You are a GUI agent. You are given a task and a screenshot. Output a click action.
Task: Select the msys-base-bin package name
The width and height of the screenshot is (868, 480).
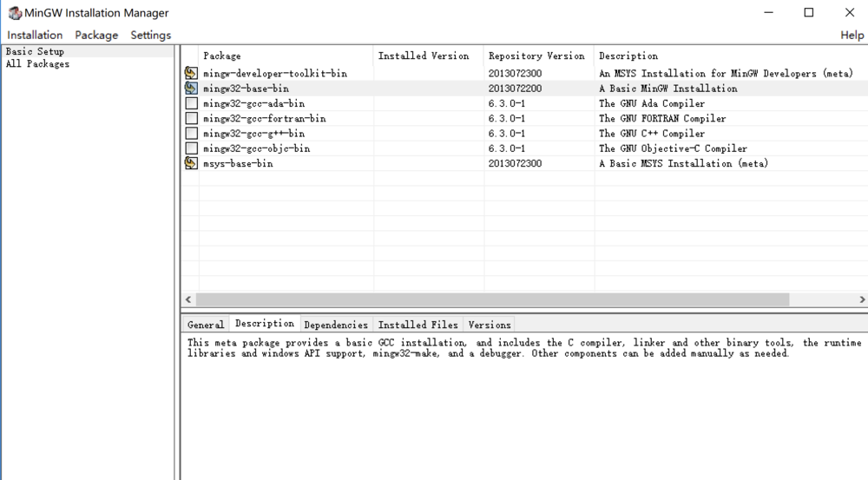(x=238, y=163)
